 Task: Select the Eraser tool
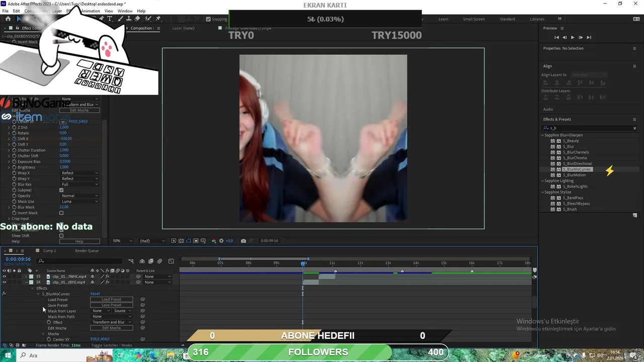coord(137,19)
